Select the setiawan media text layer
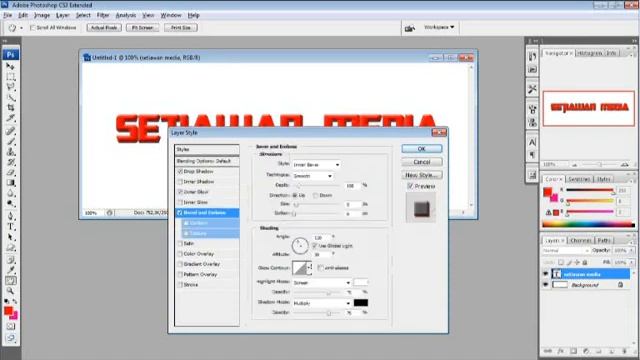This screenshot has height=360, width=640. [x=591, y=274]
